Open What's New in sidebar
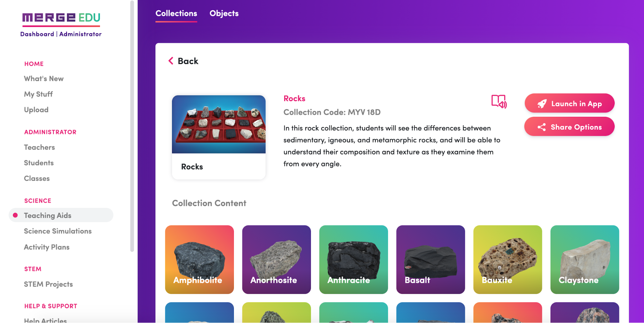Screen dimensions: 644x323 coord(44,78)
